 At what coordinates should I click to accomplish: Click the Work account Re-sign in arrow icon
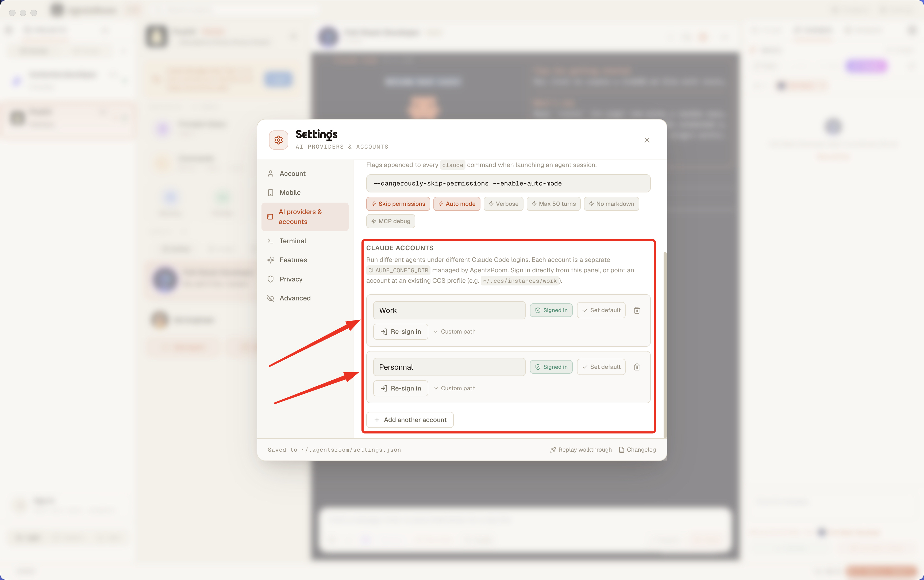point(384,331)
